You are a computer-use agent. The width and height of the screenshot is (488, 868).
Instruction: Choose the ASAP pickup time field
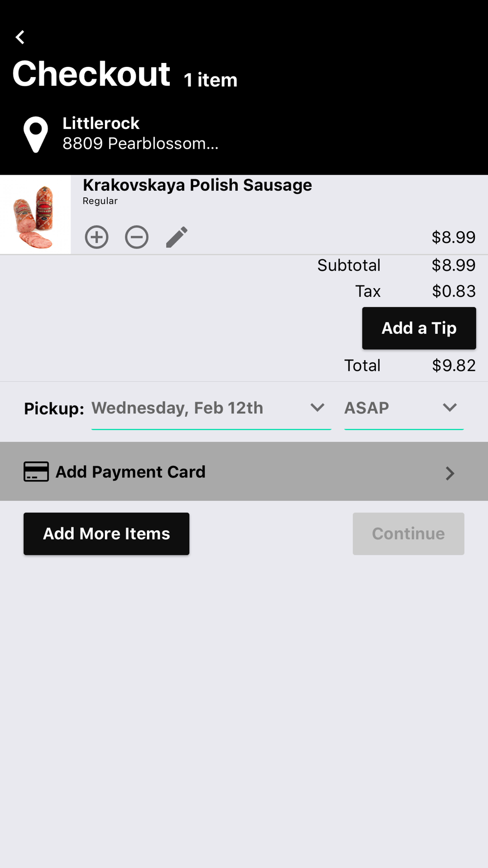point(404,409)
